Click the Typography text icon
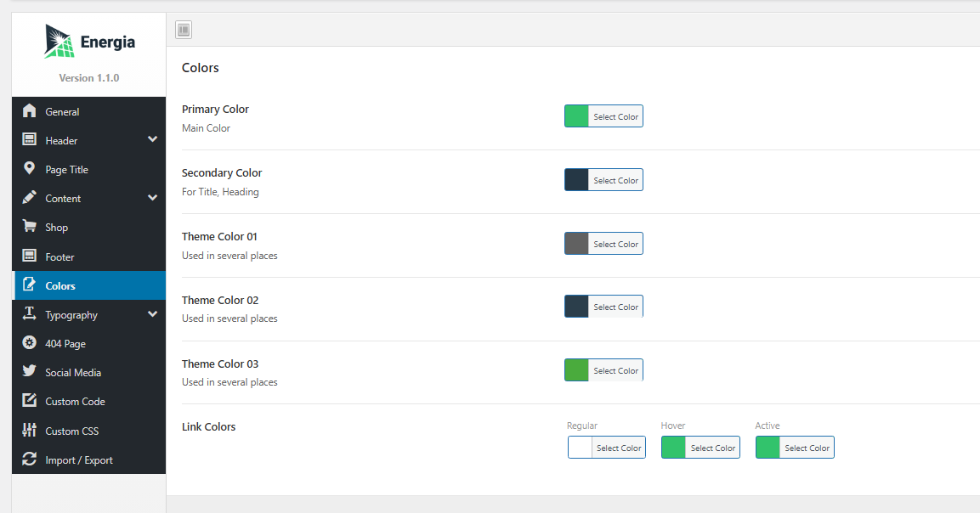The image size is (980, 513). [x=29, y=313]
